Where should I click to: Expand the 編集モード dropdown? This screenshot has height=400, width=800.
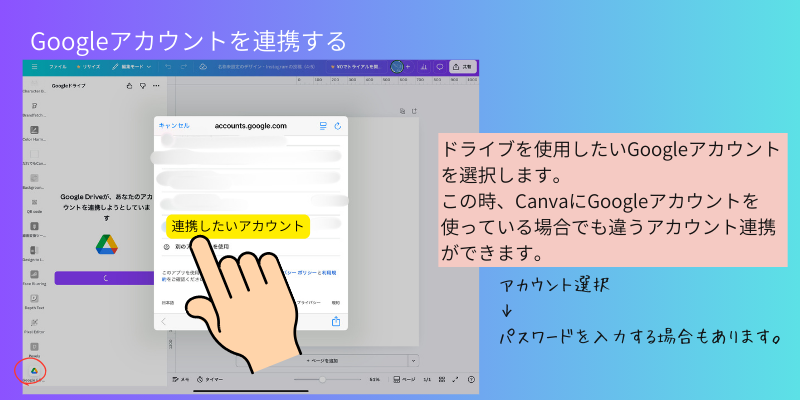pyautogui.click(x=132, y=67)
